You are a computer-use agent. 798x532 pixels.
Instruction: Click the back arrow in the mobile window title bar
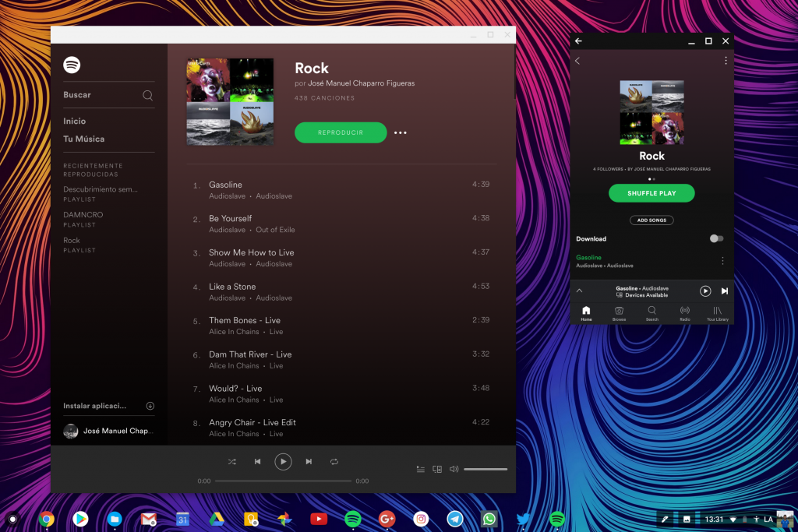click(x=579, y=41)
